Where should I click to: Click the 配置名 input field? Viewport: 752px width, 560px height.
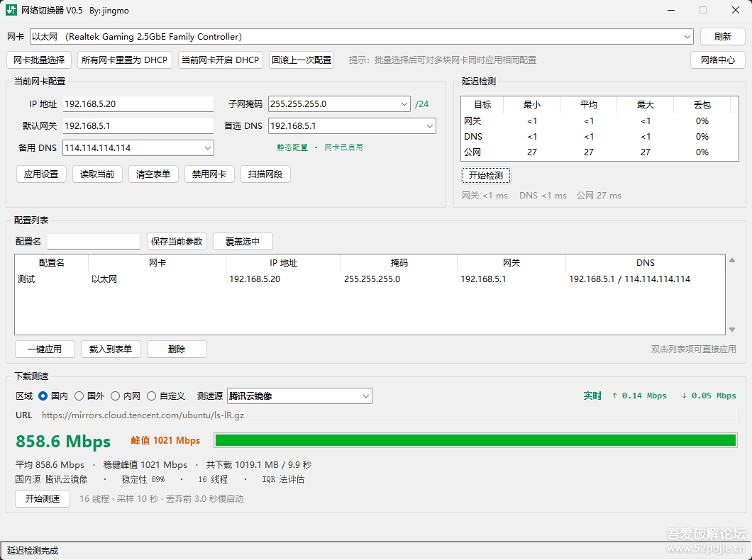point(94,242)
